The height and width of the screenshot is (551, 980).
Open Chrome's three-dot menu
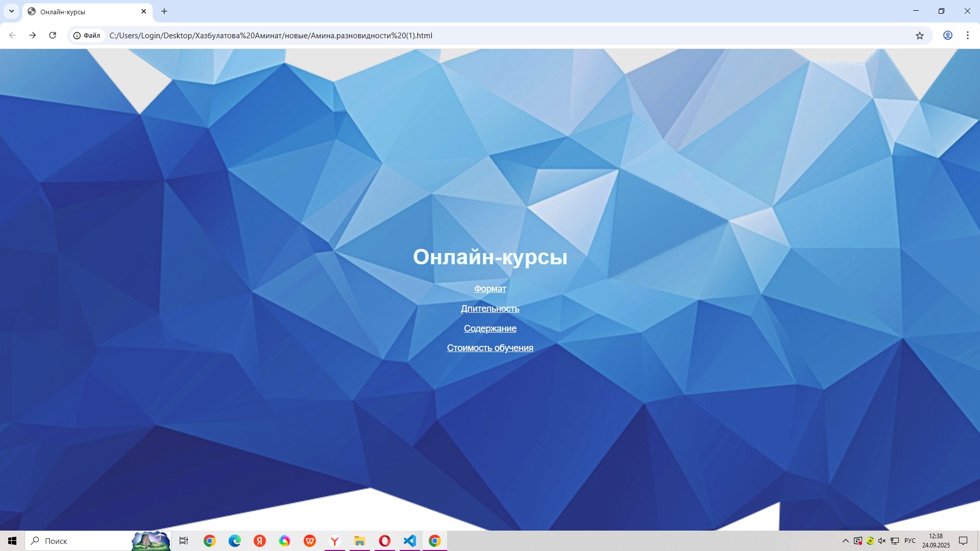click(967, 35)
